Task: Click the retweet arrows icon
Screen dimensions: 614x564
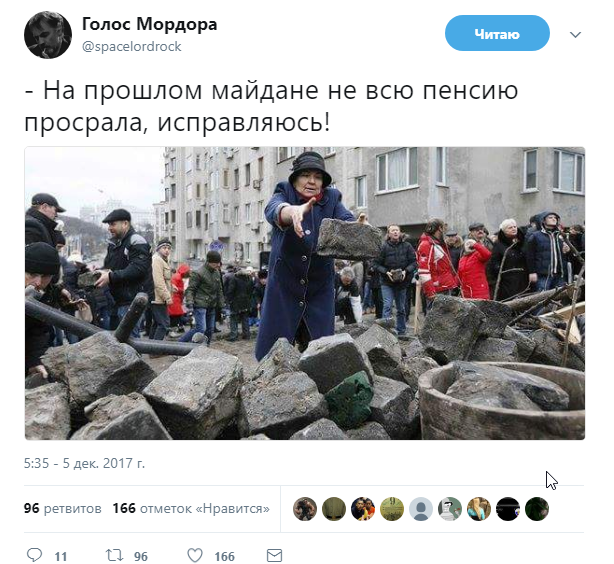Action: [114, 555]
